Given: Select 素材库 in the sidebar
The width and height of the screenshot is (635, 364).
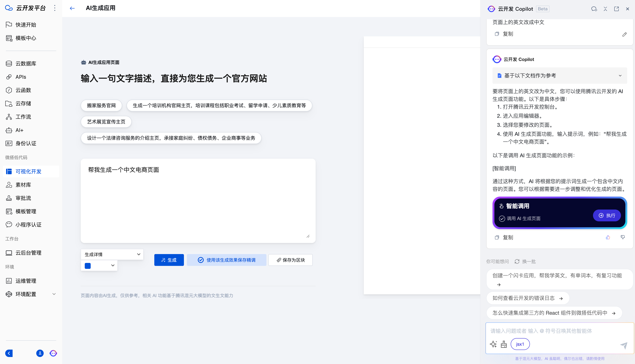Looking at the screenshot, I should 23,185.
